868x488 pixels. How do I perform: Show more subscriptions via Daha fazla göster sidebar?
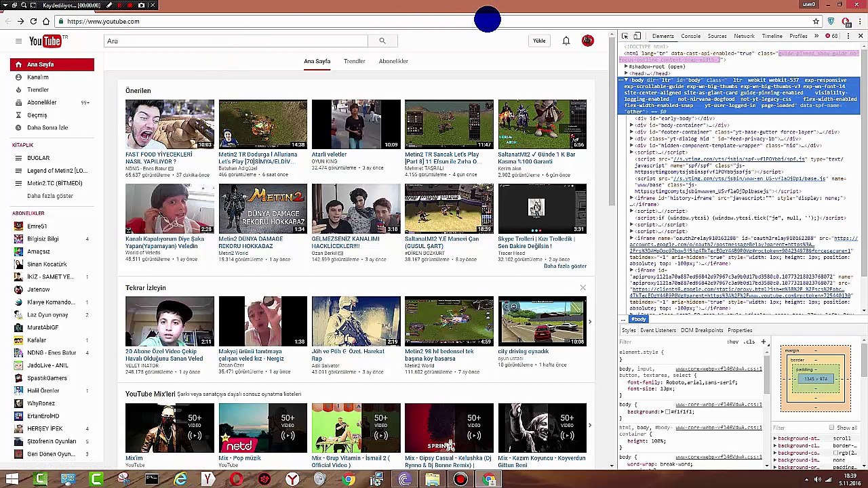point(50,196)
